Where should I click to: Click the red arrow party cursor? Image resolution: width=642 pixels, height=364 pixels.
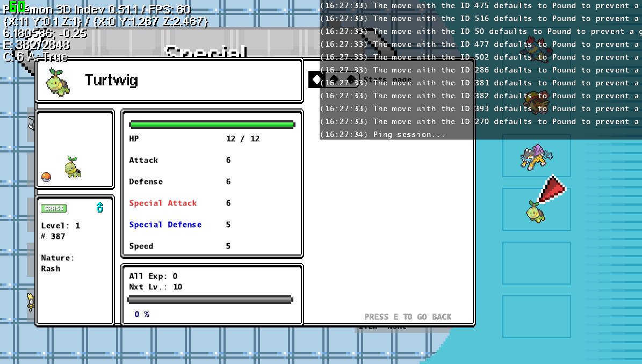point(552,190)
